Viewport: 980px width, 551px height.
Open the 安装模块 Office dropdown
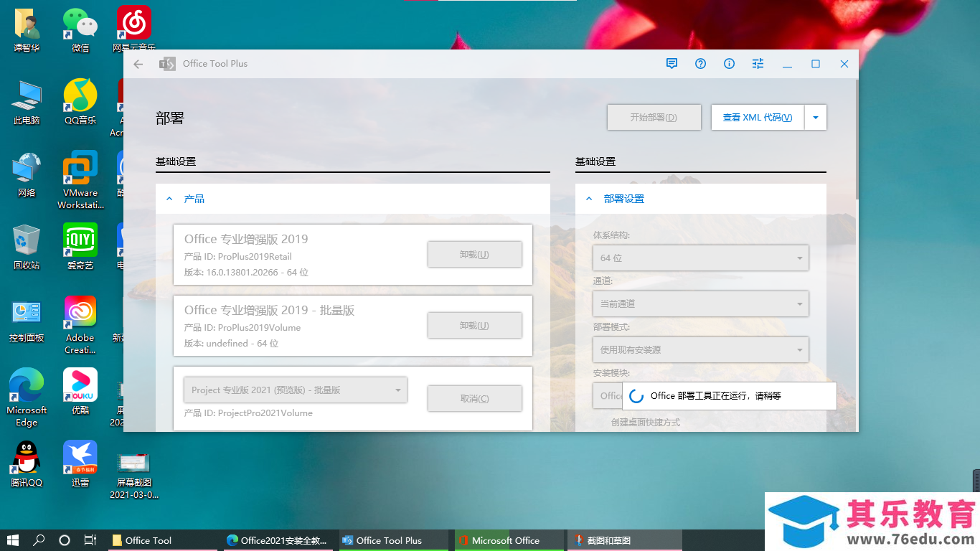tap(607, 395)
